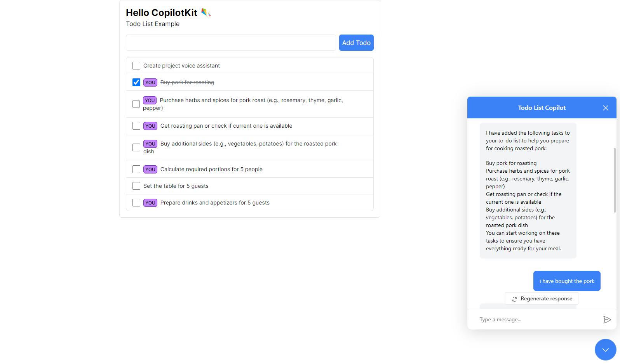Click the 'i have bought the pork' message bubble
The height and width of the screenshot is (364, 620).
tap(567, 281)
